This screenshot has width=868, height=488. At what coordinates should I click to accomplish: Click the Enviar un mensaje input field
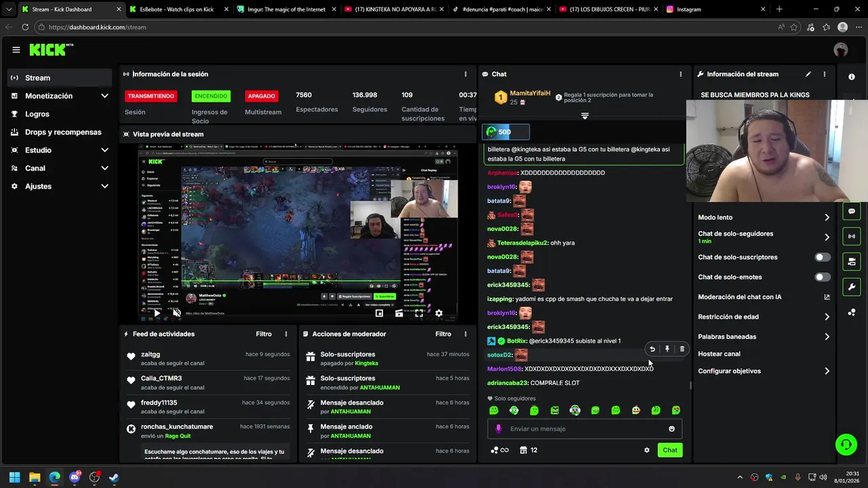tap(585, 429)
